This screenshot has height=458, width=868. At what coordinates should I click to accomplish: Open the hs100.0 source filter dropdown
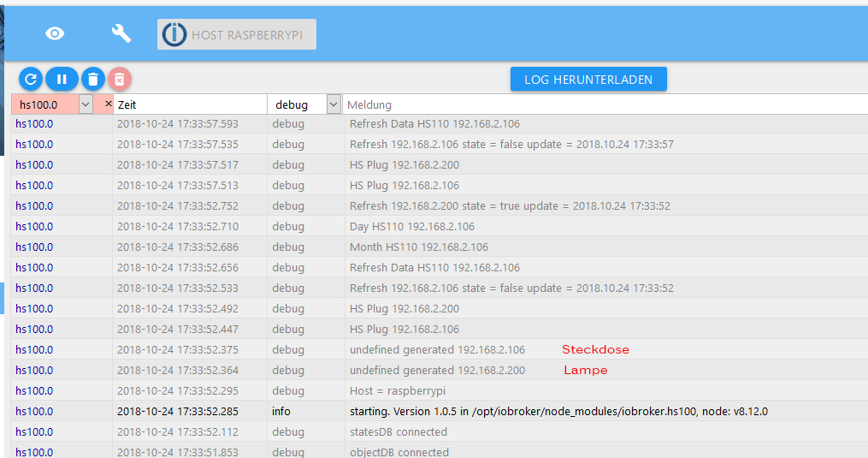pyautogui.click(x=86, y=104)
